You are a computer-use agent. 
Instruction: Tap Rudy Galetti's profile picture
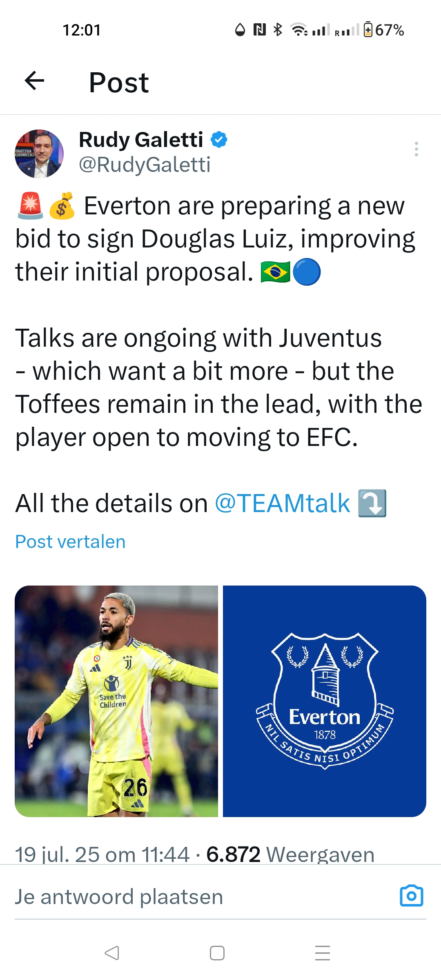pos(39,154)
